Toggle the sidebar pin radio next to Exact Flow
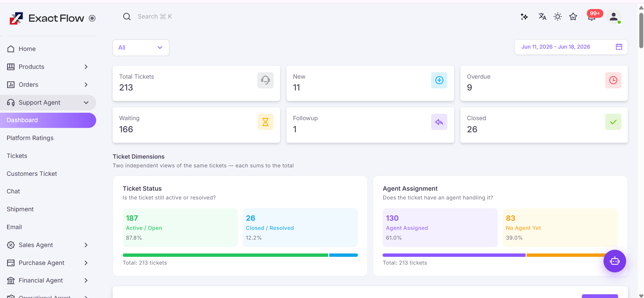Screen dimensions: 644x298 pyautogui.click(x=92, y=18)
